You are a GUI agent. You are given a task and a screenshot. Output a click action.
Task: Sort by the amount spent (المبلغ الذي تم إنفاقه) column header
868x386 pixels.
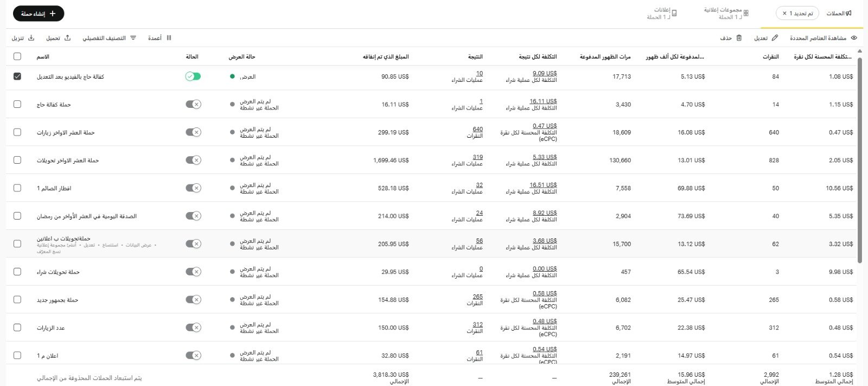click(x=385, y=56)
